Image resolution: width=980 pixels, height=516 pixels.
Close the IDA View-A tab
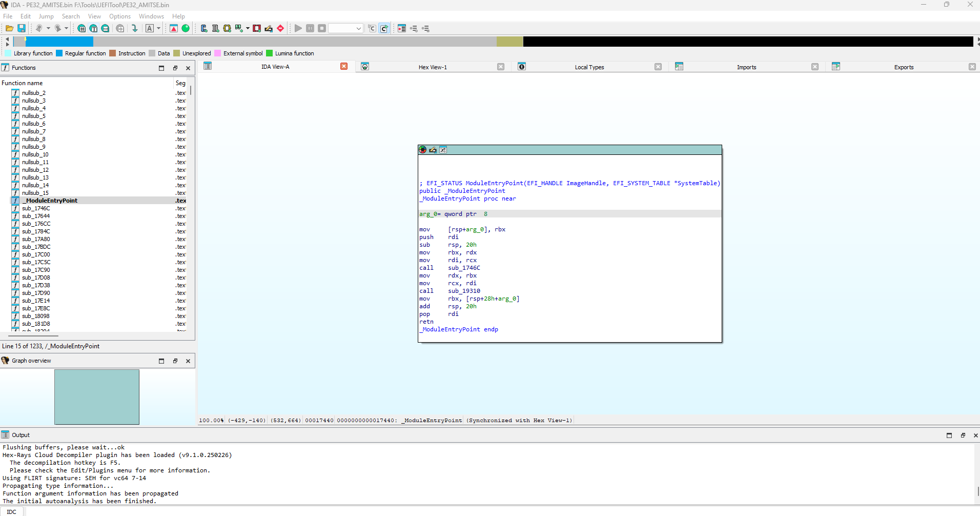(344, 67)
